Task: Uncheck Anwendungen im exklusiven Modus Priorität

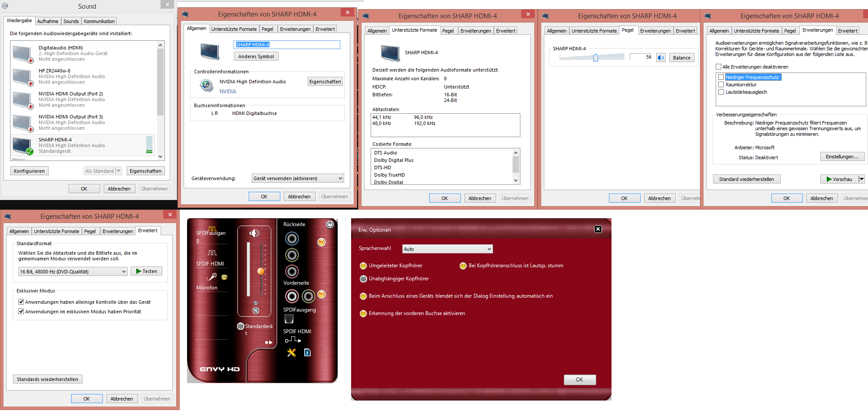Action: 21,312
